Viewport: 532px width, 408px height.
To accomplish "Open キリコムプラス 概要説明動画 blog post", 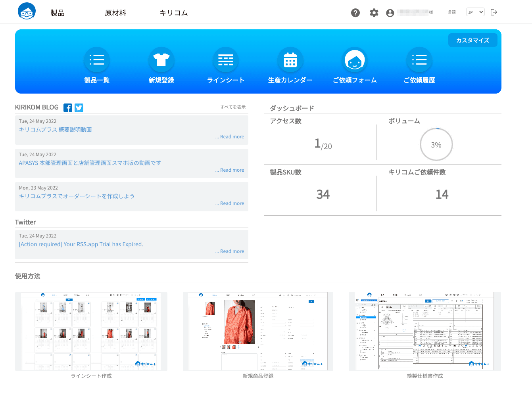I will tap(56, 130).
